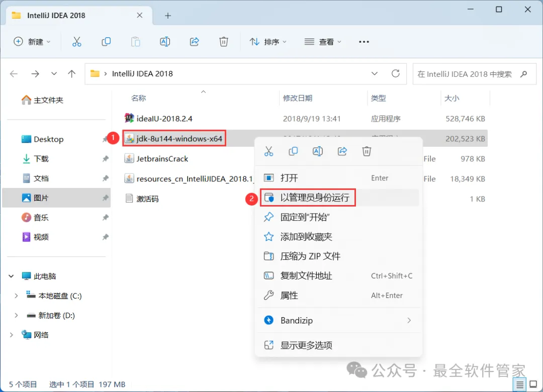Expand 新加卷 (D:) tree node

click(16, 316)
